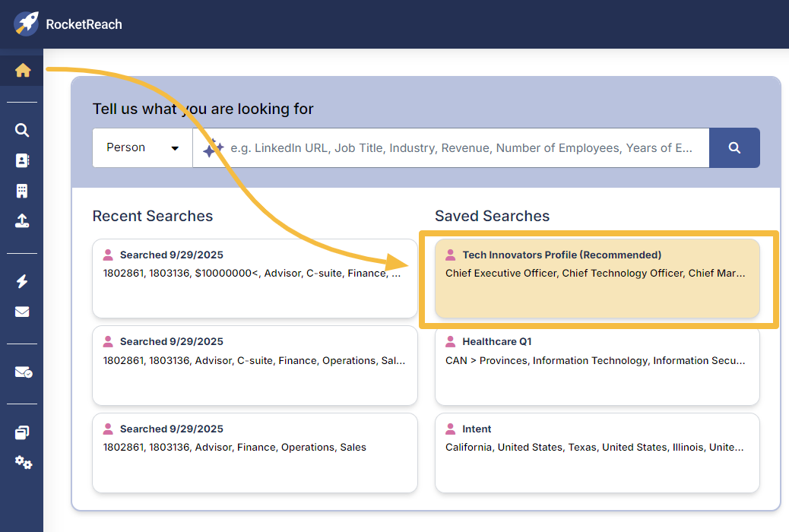Expand the Person type dropdown
This screenshot has height=532, width=789.
click(142, 148)
